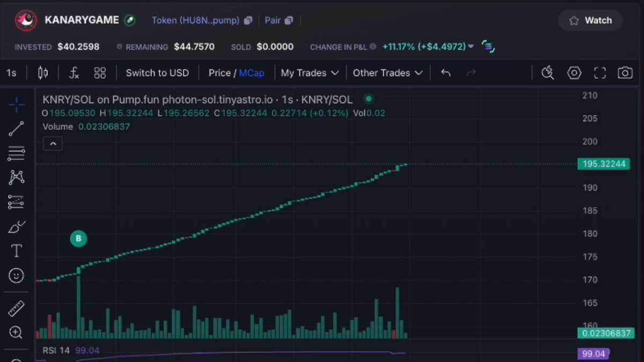Enter fullscreen chart mode
This screenshot has height=362, width=644.
point(599,73)
